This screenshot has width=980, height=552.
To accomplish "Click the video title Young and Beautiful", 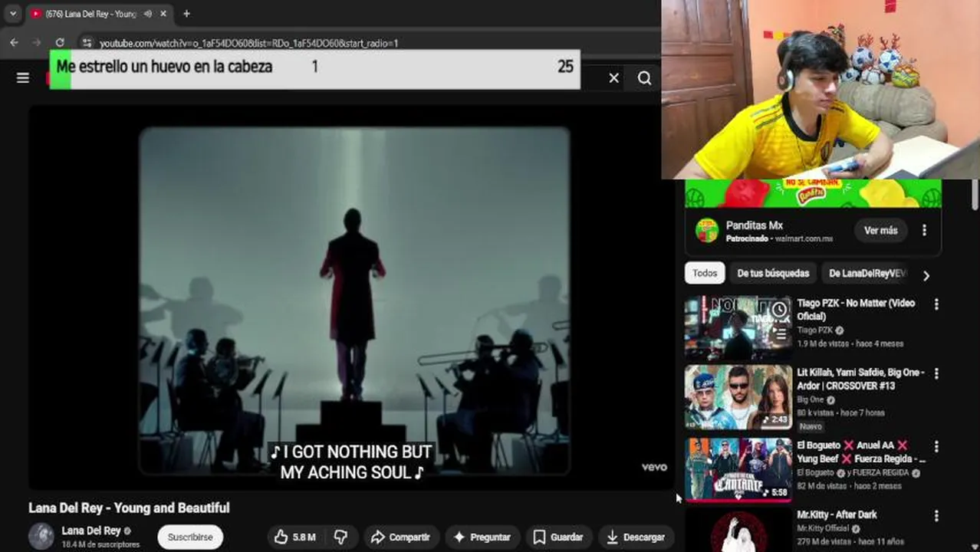I will 129,508.
